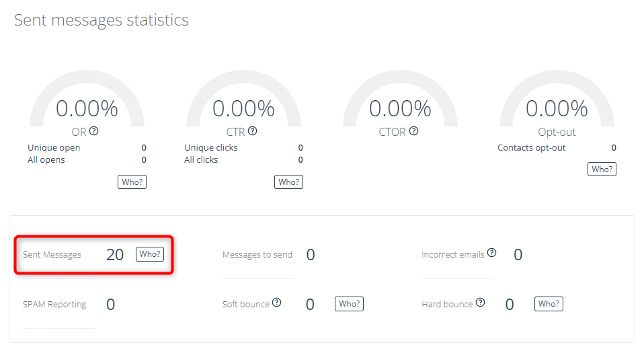Click the Hard bounce help icon
Image resolution: width=644 pixels, height=351 pixels.
click(x=481, y=302)
